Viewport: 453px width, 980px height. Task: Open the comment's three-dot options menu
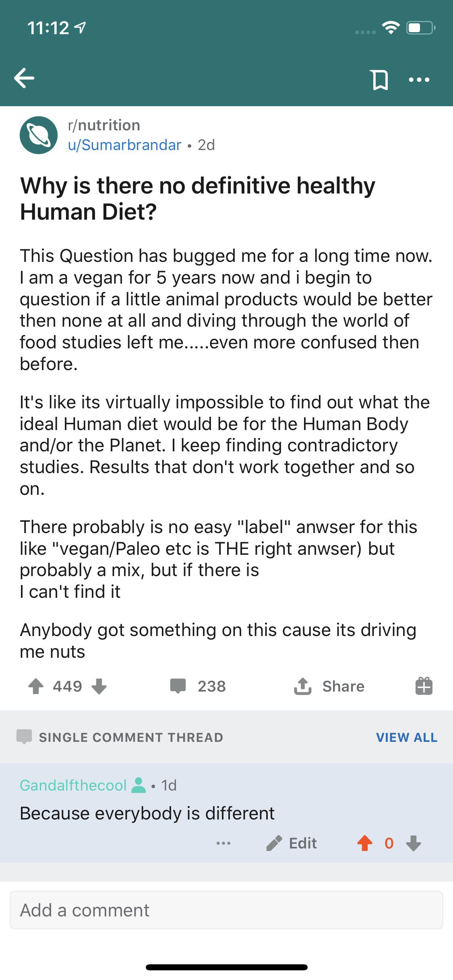[223, 843]
